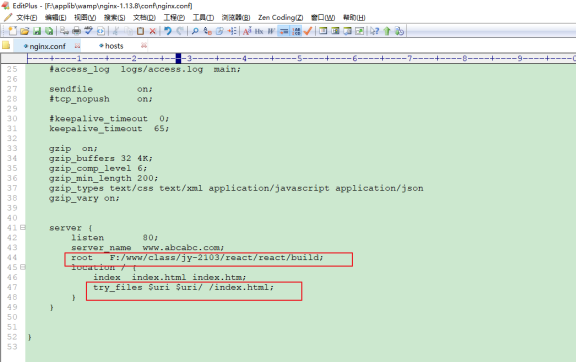Open the 视图(V) menu
This screenshot has width=576, height=362.
pyautogui.click(x=85, y=17)
